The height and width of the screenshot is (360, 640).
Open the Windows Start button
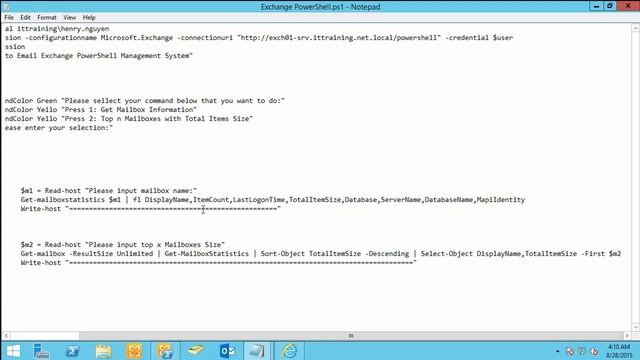pyautogui.click(x=13, y=351)
